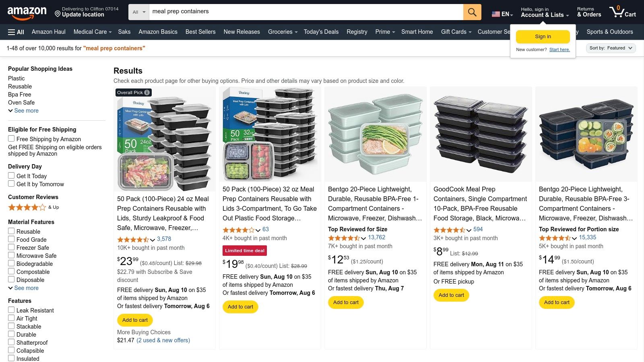Click the yellow Sign in button
644x362 pixels.
click(x=543, y=36)
